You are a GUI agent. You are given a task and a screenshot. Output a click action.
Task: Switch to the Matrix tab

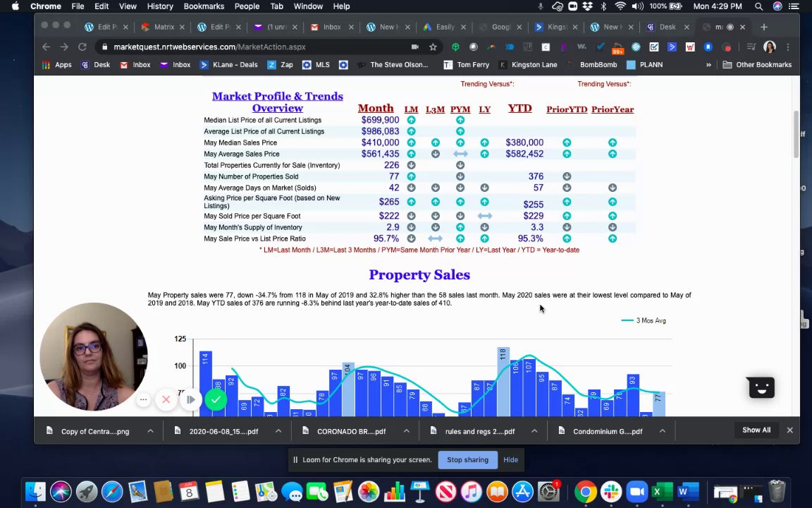163,27
